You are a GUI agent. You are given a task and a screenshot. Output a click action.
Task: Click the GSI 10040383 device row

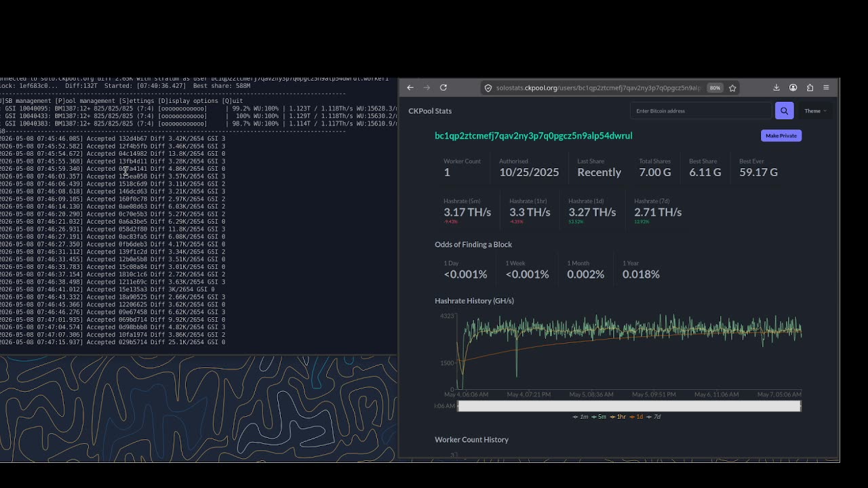(x=199, y=123)
